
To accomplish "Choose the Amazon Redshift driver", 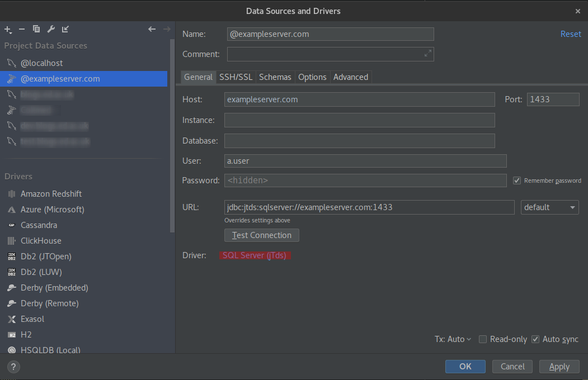I will tap(84, 194).
